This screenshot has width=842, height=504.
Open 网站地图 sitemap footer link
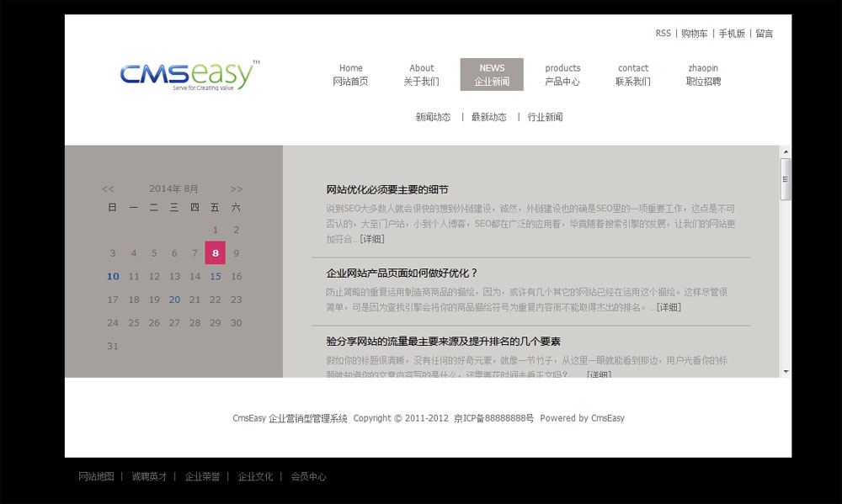point(96,477)
